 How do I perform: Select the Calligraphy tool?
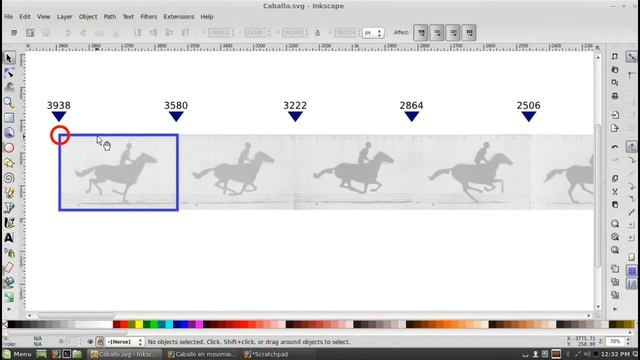pos(9,223)
